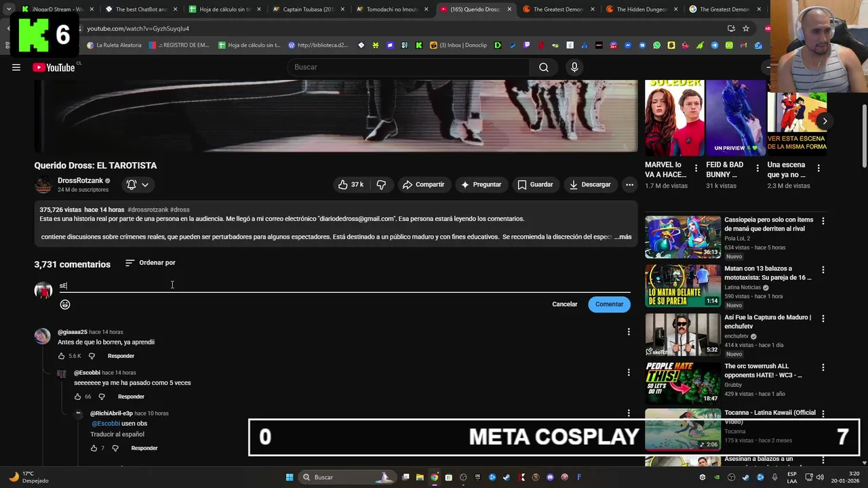Dislike the comment by @giaaaa25
Image resolution: width=868 pixels, height=488 pixels.
click(x=92, y=356)
